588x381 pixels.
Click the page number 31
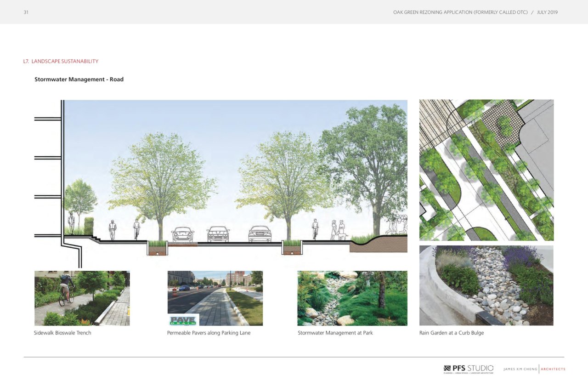pos(26,12)
